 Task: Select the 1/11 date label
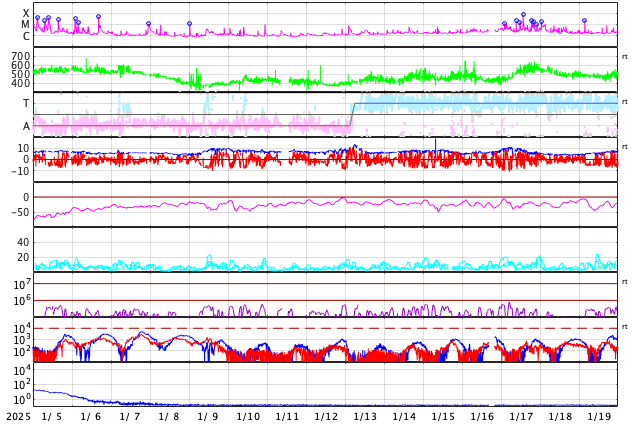click(x=287, y=417)
